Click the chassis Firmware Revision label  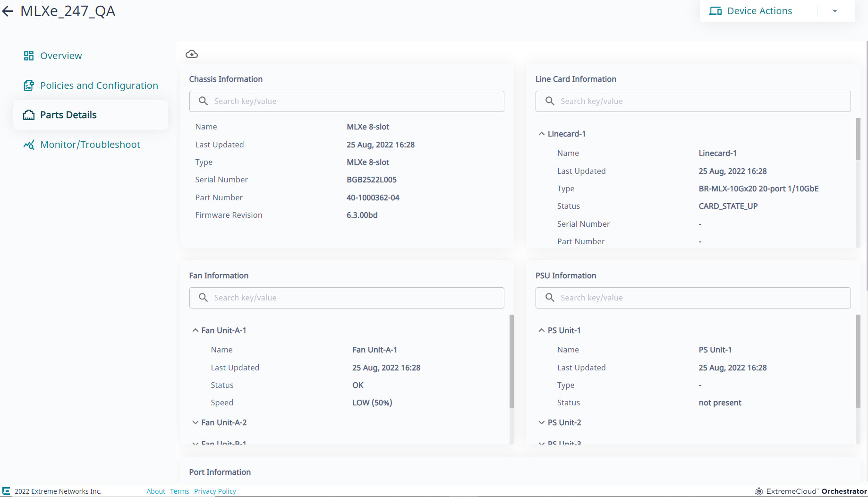[229, 215]
